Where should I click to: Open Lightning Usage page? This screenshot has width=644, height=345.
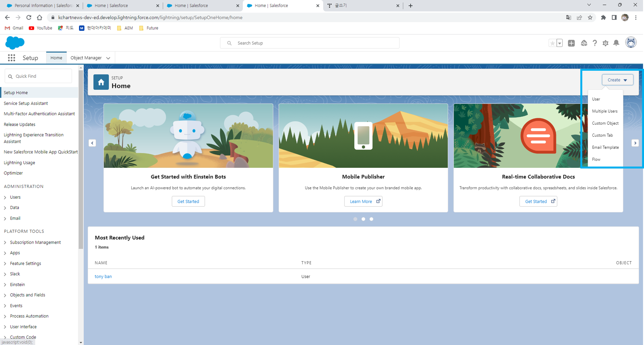tap(19, 163)
